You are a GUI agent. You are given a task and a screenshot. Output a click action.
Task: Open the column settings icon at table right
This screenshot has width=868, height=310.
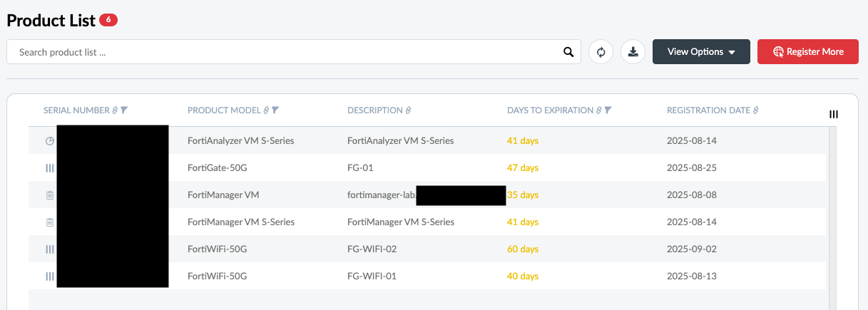[x=834, y=114]
